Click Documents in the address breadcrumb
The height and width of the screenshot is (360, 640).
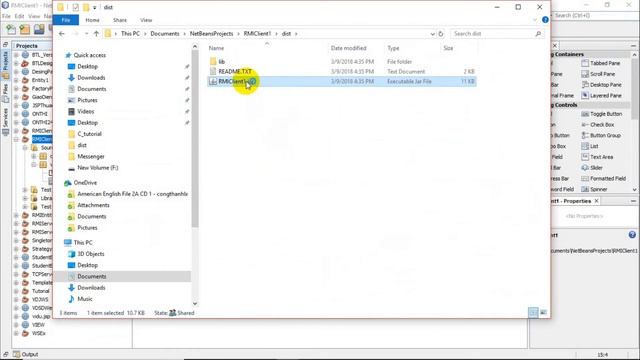[165, 34]
